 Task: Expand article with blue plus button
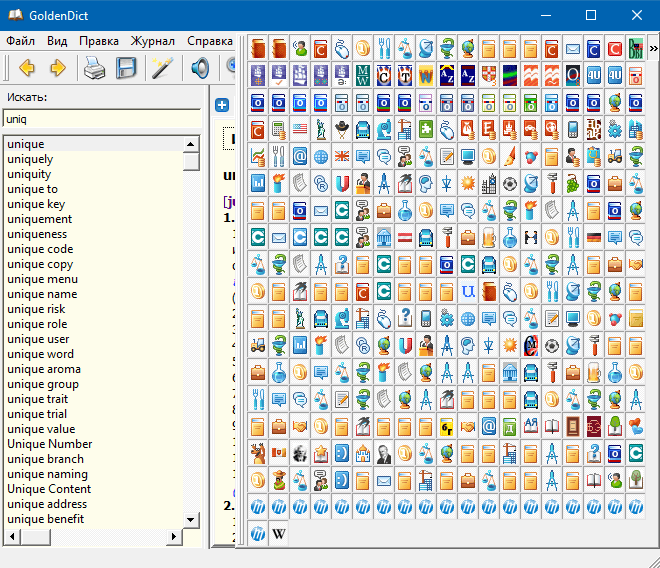tap(223, 105)
